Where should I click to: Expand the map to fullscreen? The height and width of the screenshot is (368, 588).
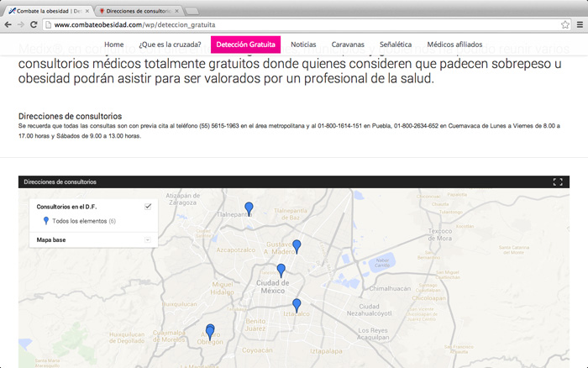pos(558,182)
